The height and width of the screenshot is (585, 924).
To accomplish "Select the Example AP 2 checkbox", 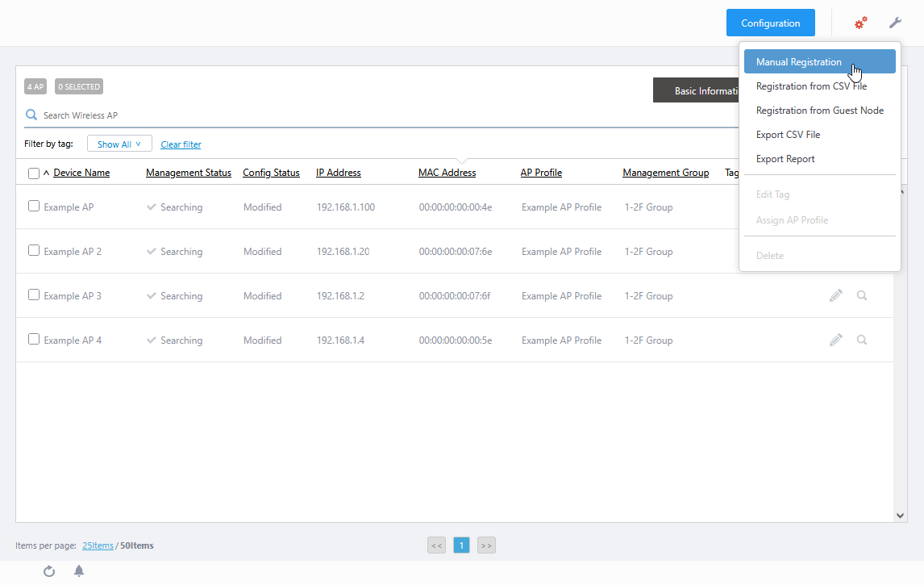I will click(34, 251).
